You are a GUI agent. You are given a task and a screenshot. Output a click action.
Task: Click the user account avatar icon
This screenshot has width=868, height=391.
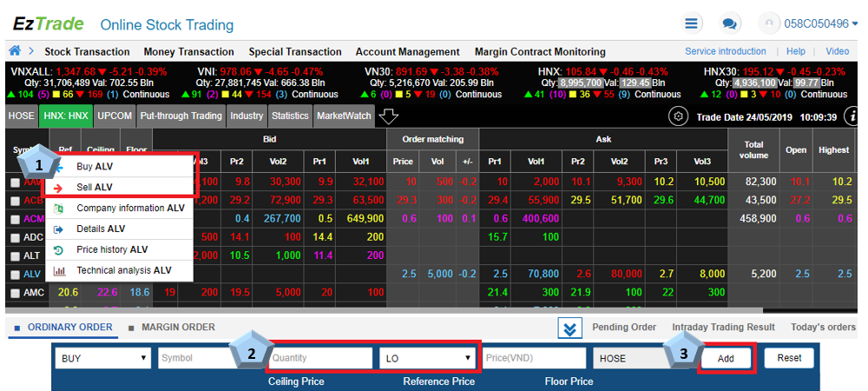pyautogui.click(x=771, y=23)
